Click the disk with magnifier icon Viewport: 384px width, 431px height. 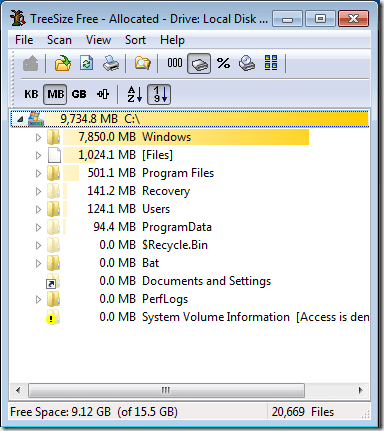[x=247, y=63]
